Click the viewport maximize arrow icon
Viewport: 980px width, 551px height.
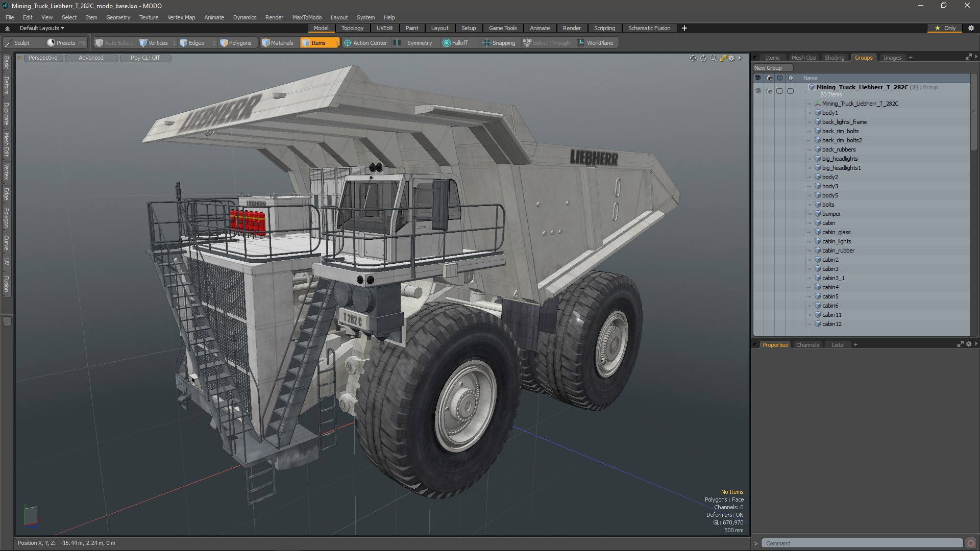point(723,58)
